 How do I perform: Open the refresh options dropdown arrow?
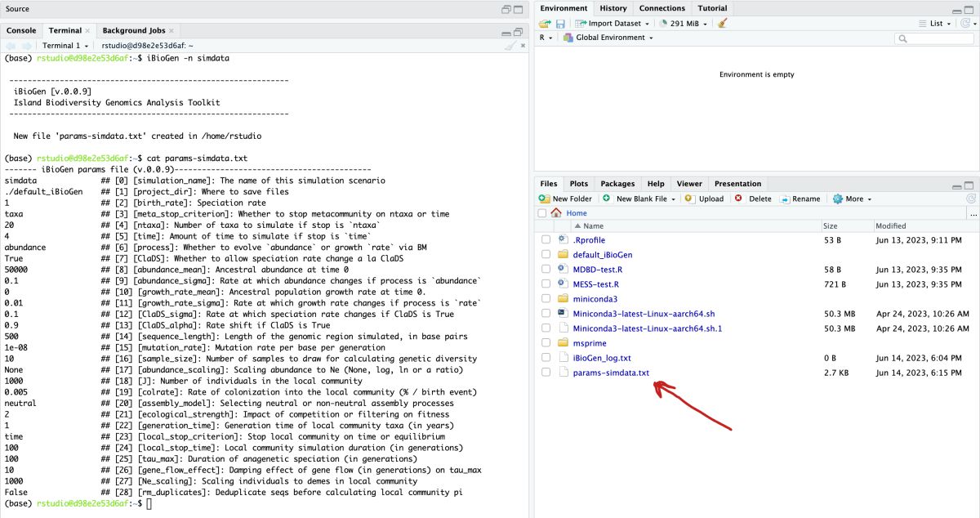click(975, 24)
